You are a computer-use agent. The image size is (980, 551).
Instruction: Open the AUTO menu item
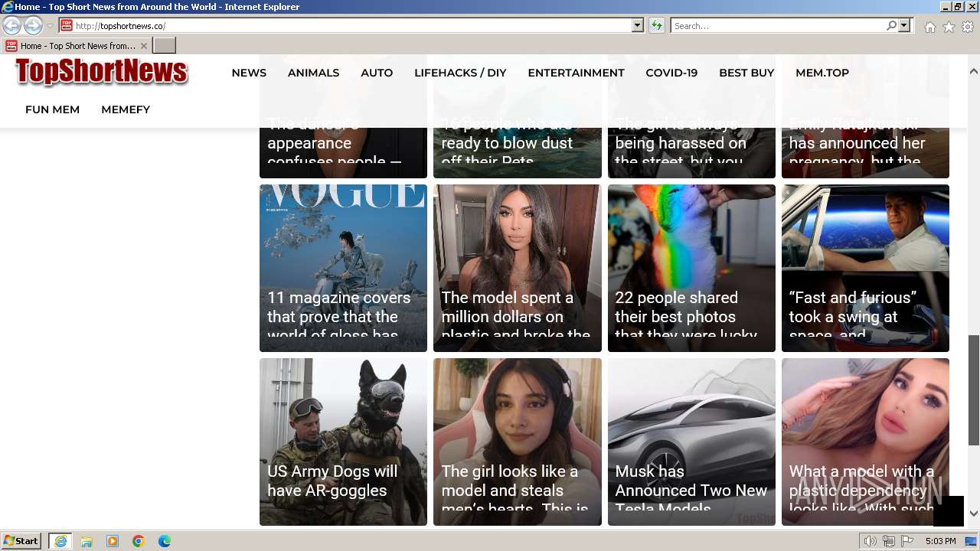coord(377,73)
